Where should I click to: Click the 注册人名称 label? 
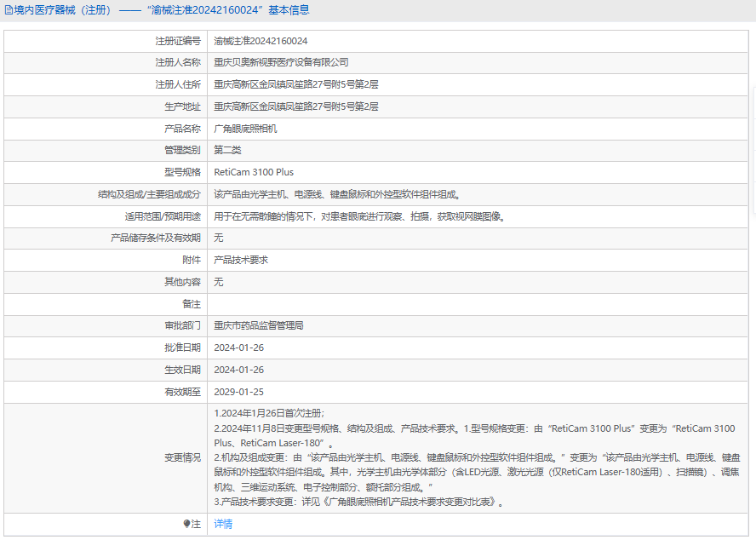click(178, 62)
